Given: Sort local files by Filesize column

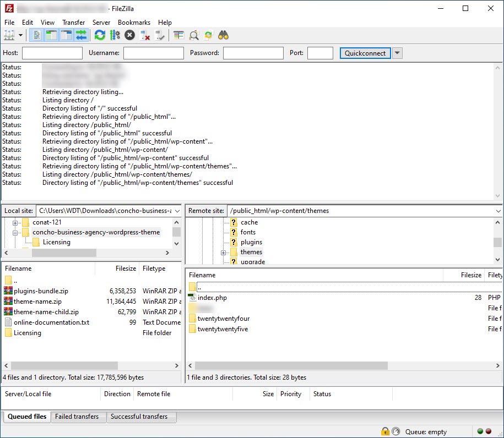Looking at the screenshot, I should (117, 269).
